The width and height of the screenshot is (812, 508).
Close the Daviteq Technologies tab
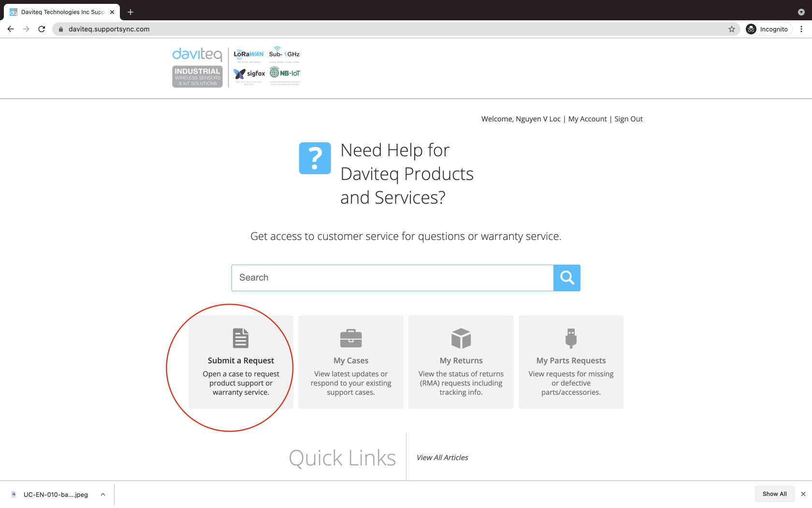[x=112, y=12]
